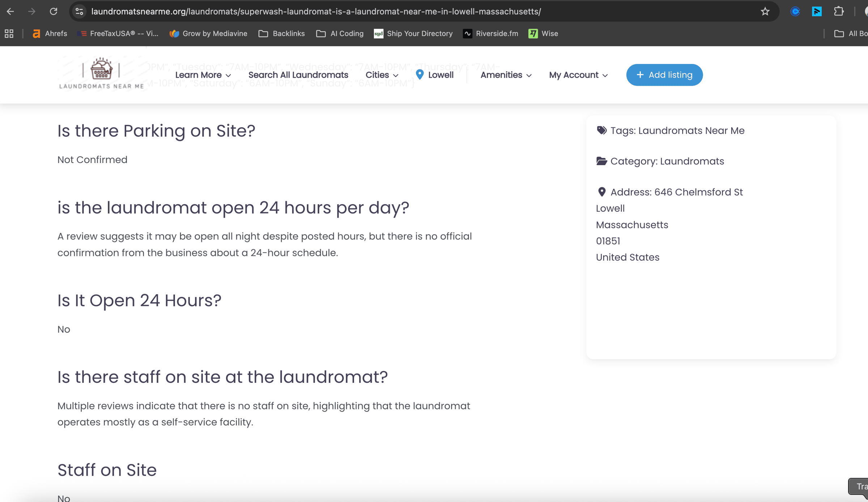Expand the Cities dropdown menu
868x502 pixels.
tap(382, 75)
